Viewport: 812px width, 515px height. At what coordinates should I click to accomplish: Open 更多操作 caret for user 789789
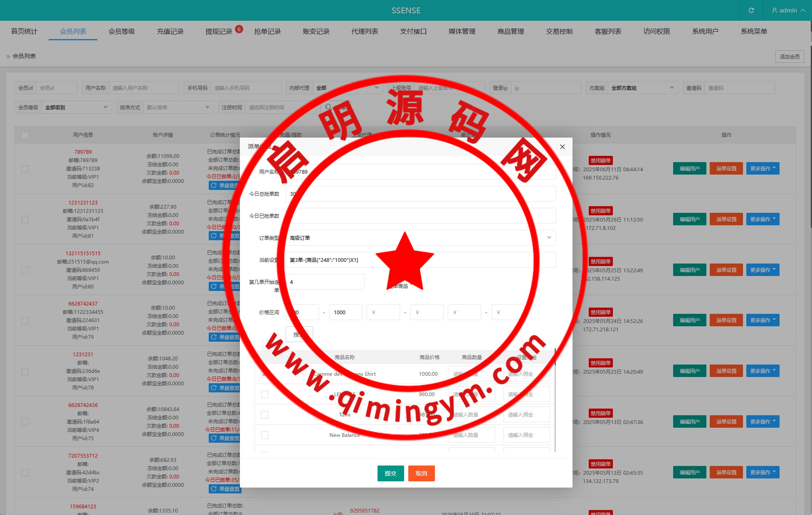tap(774, 168)
